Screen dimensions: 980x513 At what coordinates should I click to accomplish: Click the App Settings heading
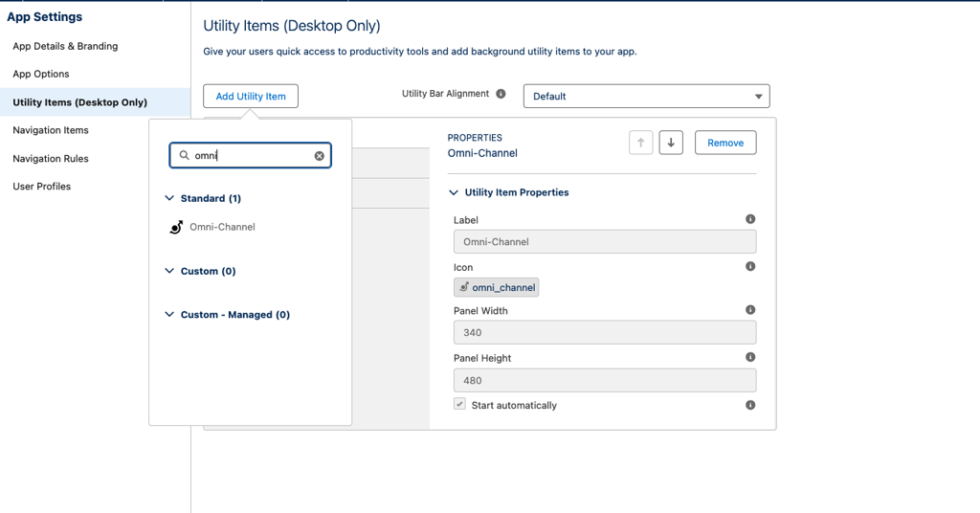(44, 17)
